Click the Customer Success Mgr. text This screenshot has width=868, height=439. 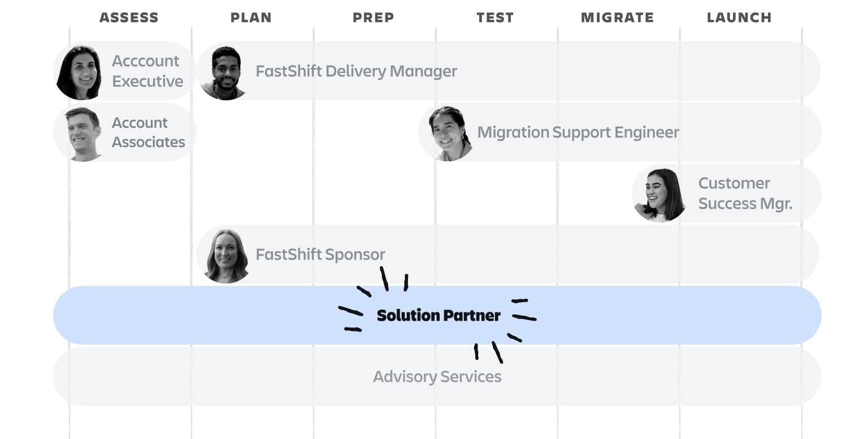click(745, 193)
